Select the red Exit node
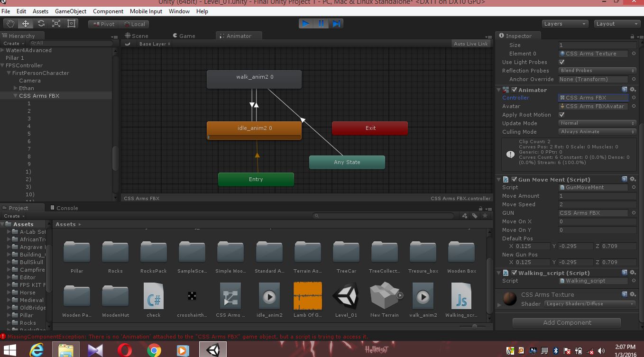The width and height of the screenshot is (644, 357). (370, 128)
